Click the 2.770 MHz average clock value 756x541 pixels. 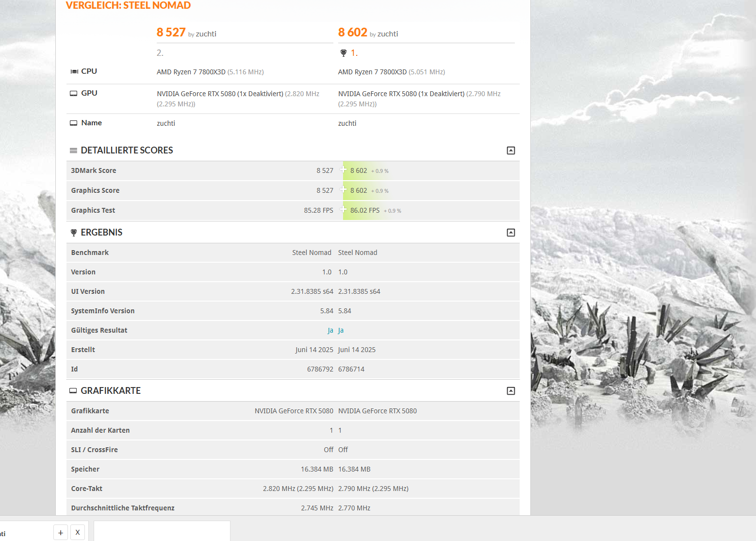354,508
